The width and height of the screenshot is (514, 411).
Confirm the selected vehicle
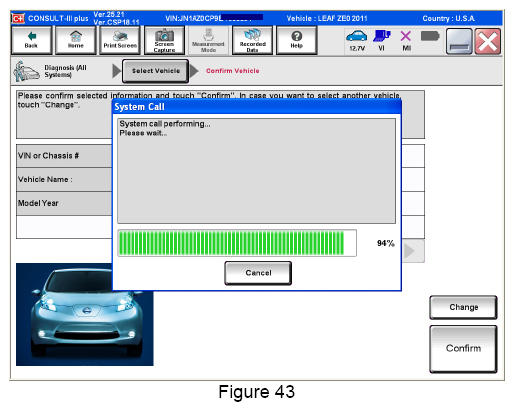coord(463,349)
